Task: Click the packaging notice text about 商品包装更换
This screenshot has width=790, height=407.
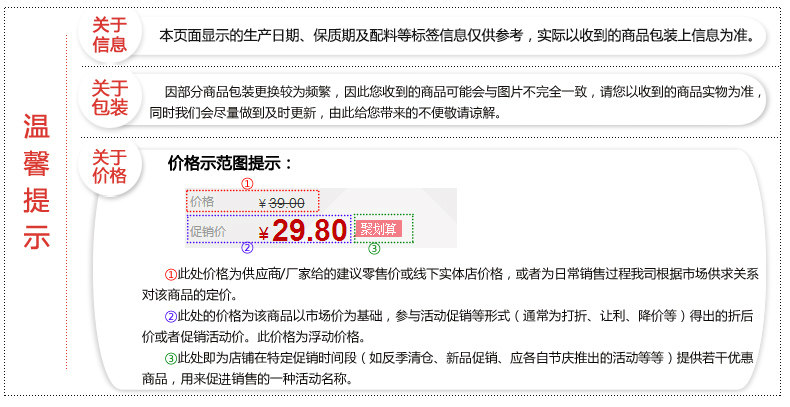Action: [456, 102]
